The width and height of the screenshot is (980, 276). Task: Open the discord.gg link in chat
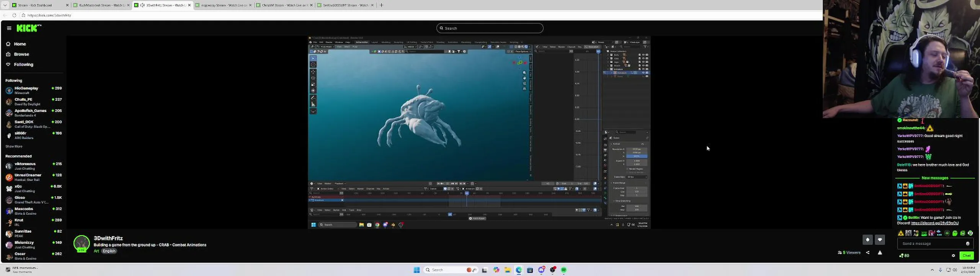coord(935,223)
